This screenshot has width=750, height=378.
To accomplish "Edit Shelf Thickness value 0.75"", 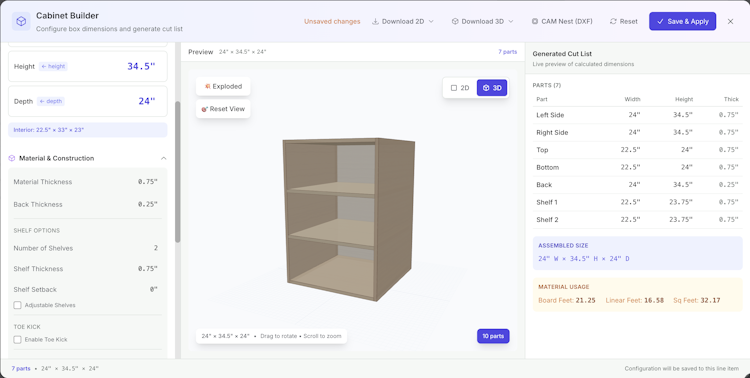I will click(x=147, y=269).
